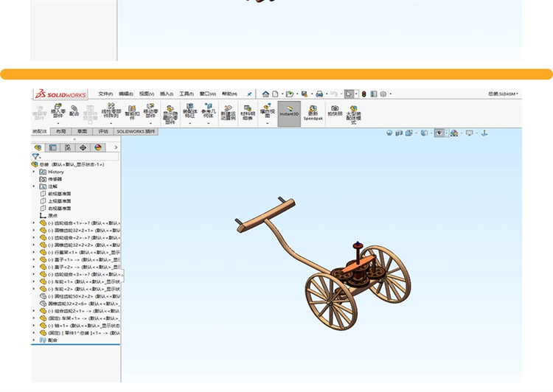Open the 工具 menu
Viewport: 553px width, 392px height.
click(187, 94)
